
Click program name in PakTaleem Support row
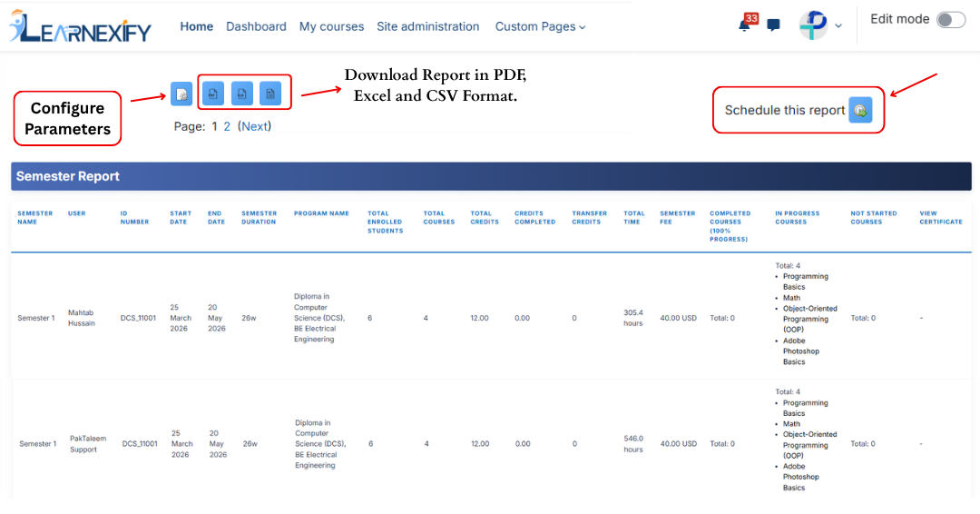click(x=320, y=444)
